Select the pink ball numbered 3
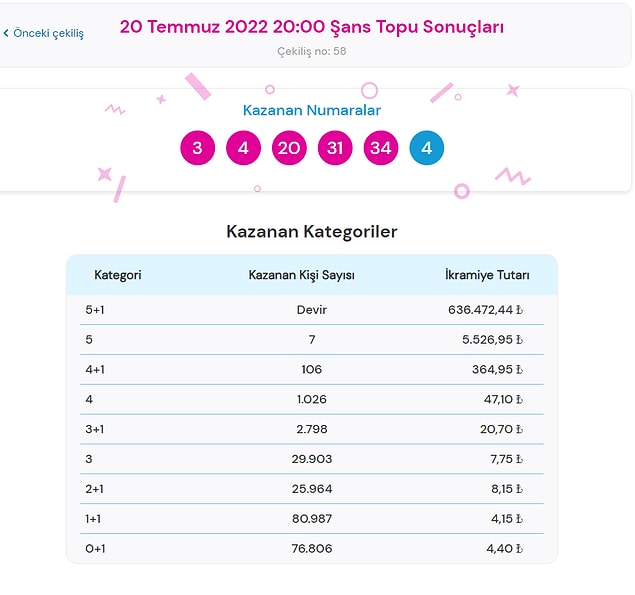Viewport: 635px width, 595px height. [x=197, y=149]
